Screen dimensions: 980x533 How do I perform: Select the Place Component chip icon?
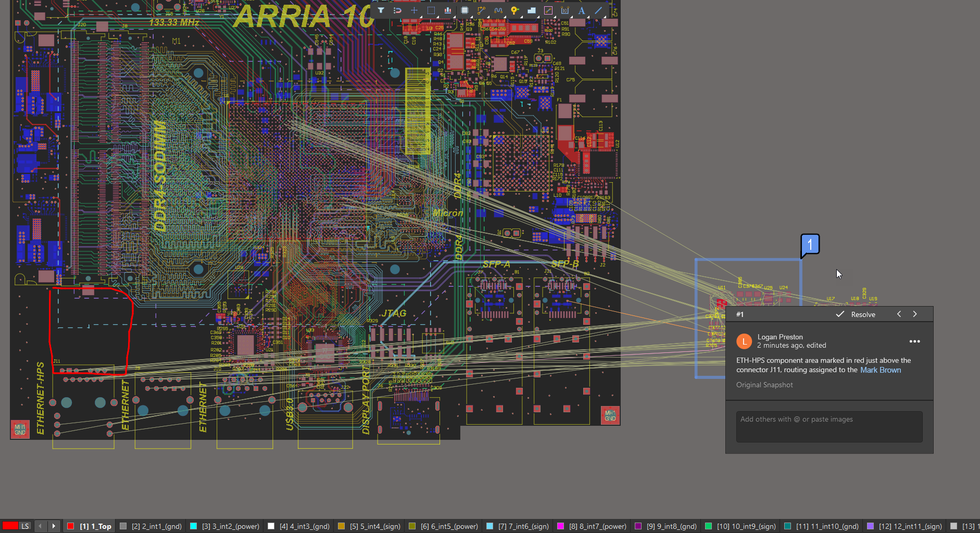pos(464,10)
